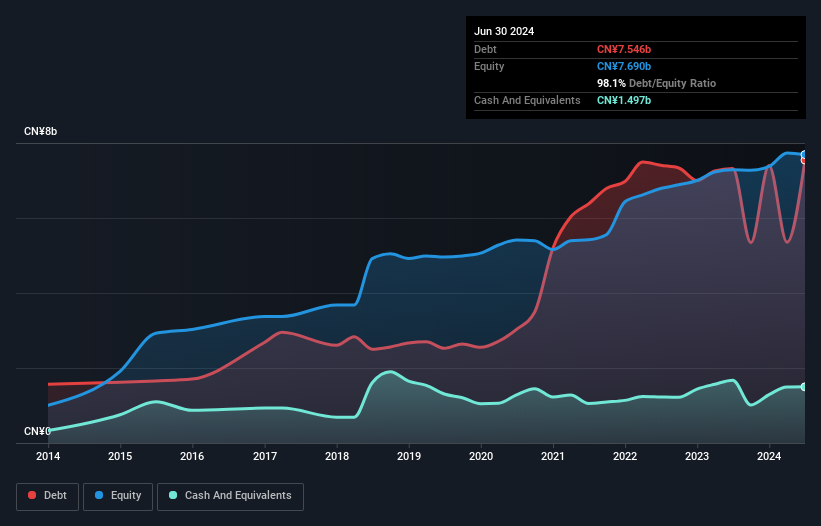
Task: Click the CN¥0 y-axis label
Action: click(37, 431)
